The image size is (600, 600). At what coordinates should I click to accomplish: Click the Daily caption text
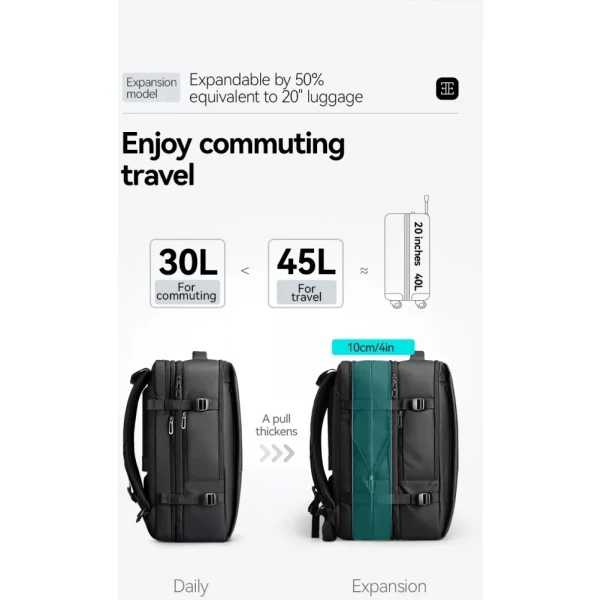[191, 586]
